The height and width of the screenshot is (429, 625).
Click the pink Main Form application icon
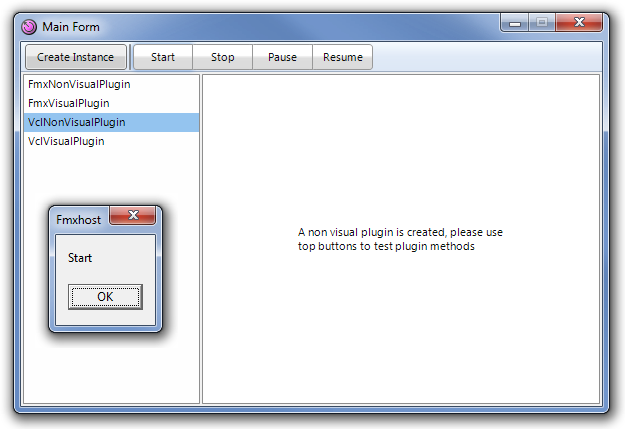(29, 27)
